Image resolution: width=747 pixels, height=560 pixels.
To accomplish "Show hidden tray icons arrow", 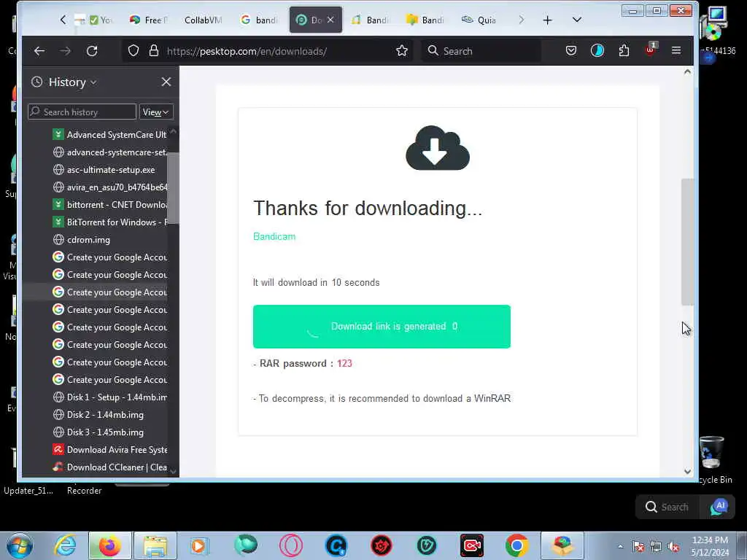I will [620, 547].
